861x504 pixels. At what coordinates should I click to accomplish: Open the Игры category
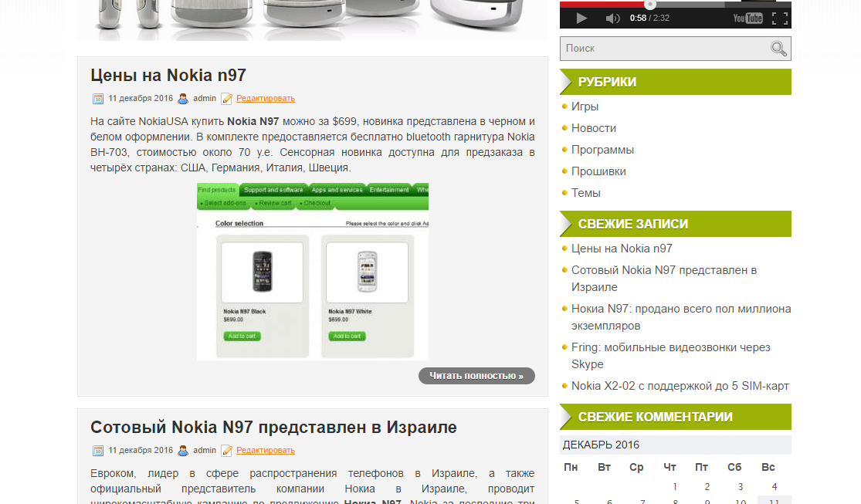(x=585, y=107)
